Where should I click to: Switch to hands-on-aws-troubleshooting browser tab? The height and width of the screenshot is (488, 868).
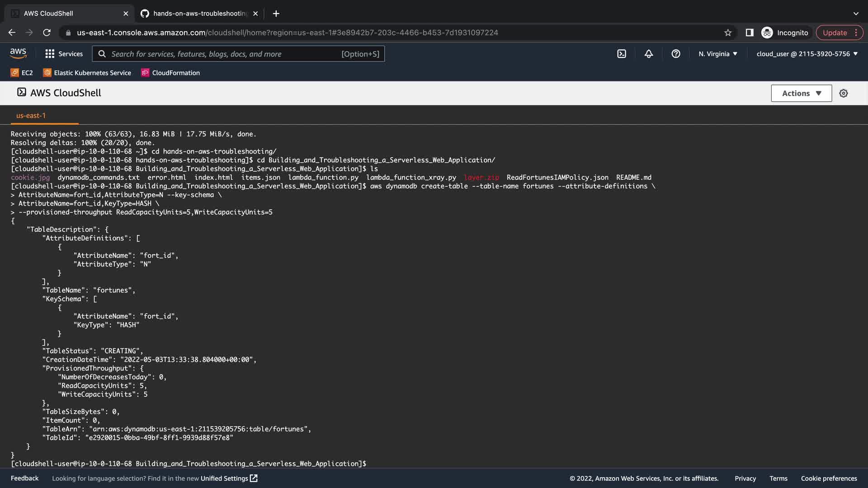click(x=199, y=14)
